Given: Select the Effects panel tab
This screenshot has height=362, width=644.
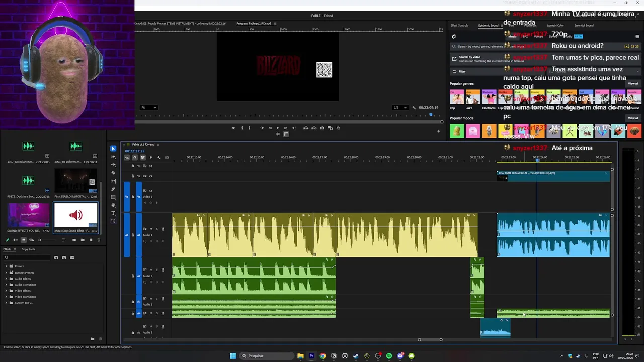Looking at the screenshot, I should [x=7, y=249].
